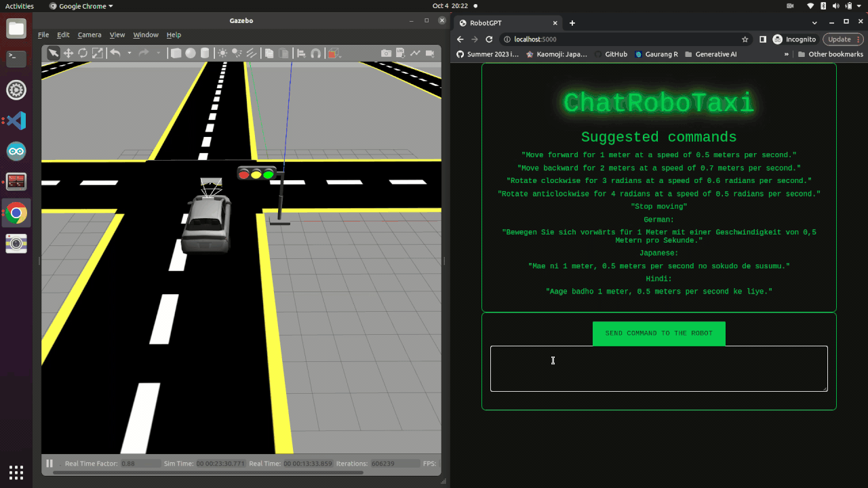The image size is (868, 488).
Task: Pause the Gazebo simulation
Action: (50, 464)
